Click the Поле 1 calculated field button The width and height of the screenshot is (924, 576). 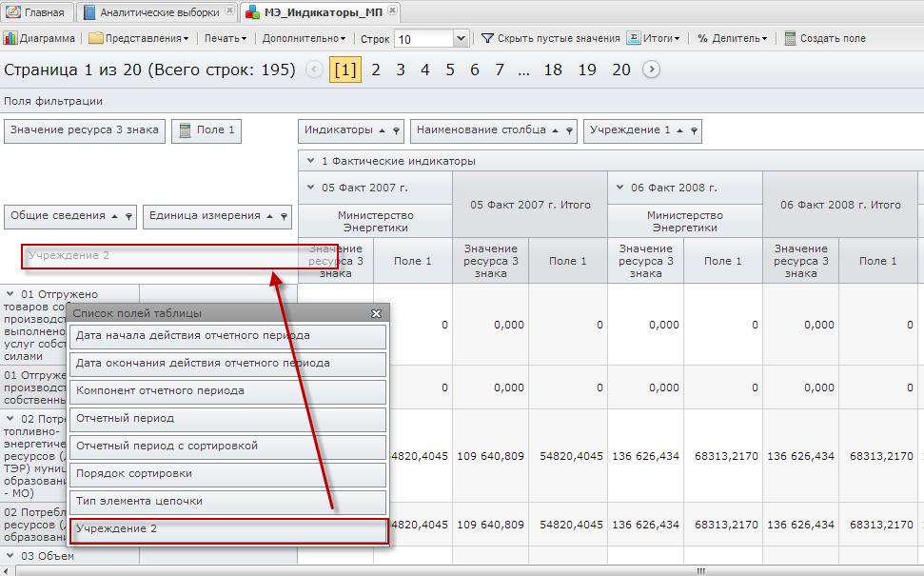(206, 130)
